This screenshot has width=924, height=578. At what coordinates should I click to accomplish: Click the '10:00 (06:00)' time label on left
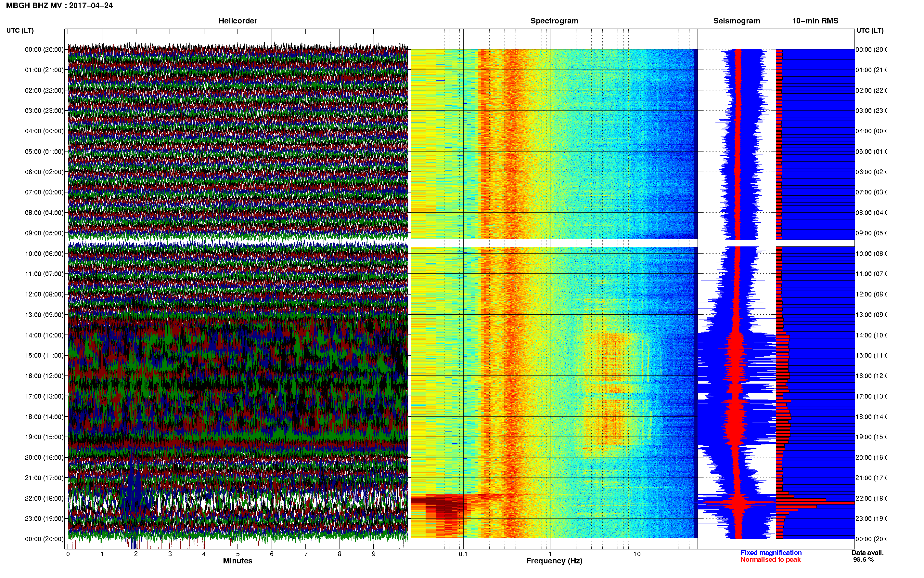[44, 254]
